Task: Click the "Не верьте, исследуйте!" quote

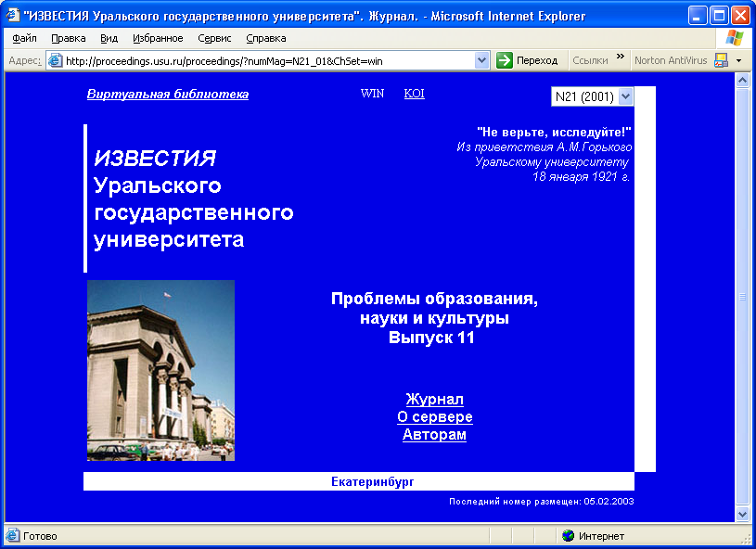Action: click(x=554, y=132)
